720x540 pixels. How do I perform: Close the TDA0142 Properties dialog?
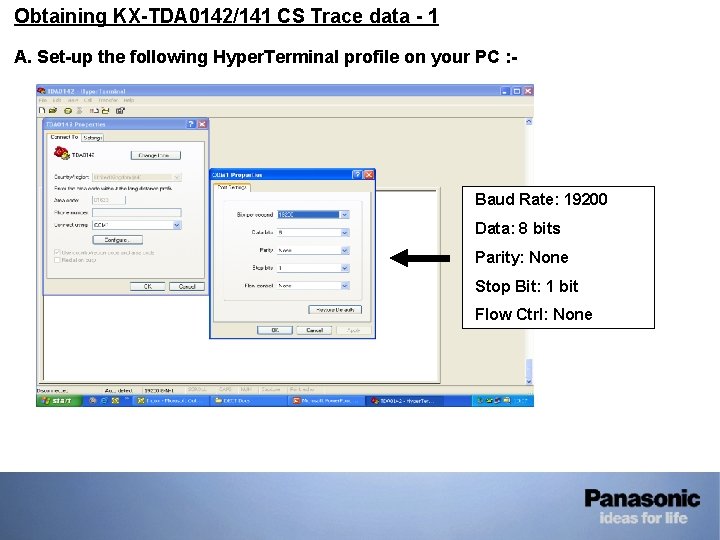click(x=202, y=124)
